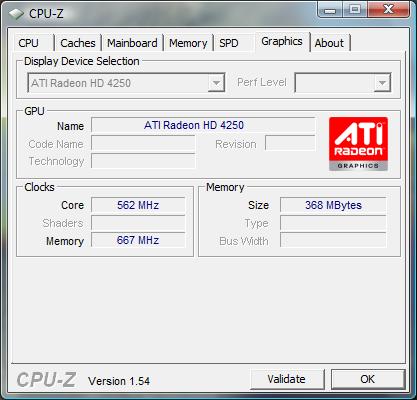Select the Memory tab

[188, 43]
